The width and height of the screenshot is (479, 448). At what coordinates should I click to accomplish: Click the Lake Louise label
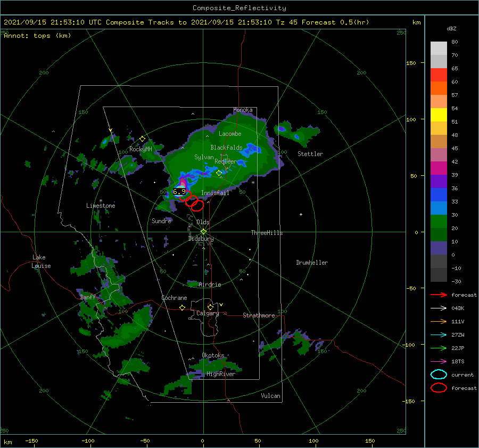point(41,262)
